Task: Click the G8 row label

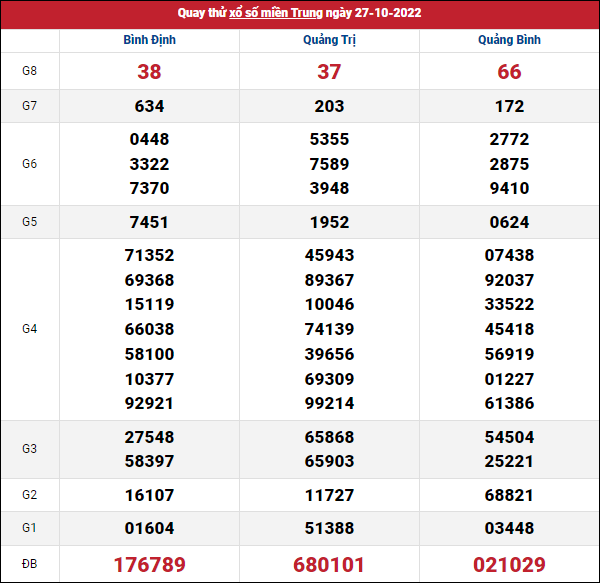Action: (29, 72)
